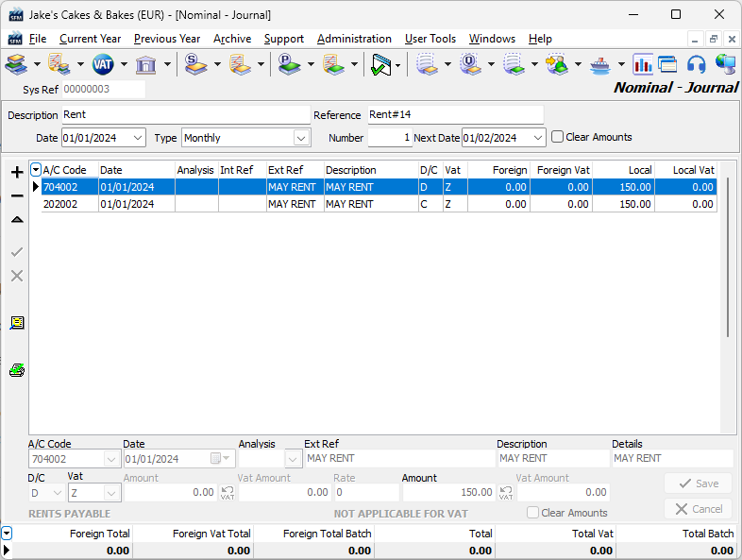
Task: Click the sales ledger 'S' books icon
Action: tap(195, 64)
